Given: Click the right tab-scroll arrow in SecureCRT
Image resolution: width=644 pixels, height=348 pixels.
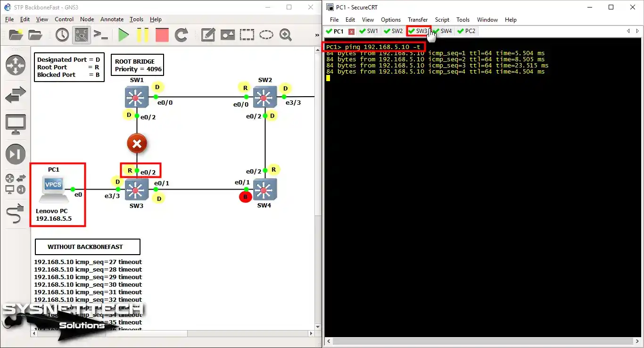Looking at the screenshot, I should pyautogui.click(x=637, y=31).
